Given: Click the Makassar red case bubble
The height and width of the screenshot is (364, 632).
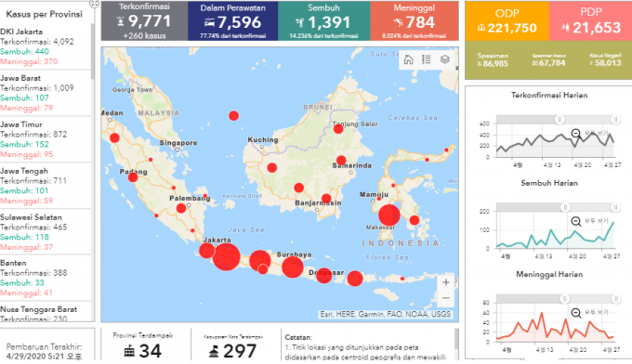Looking at the screenshot, I should pyautogui.click(x=388, y=215).
